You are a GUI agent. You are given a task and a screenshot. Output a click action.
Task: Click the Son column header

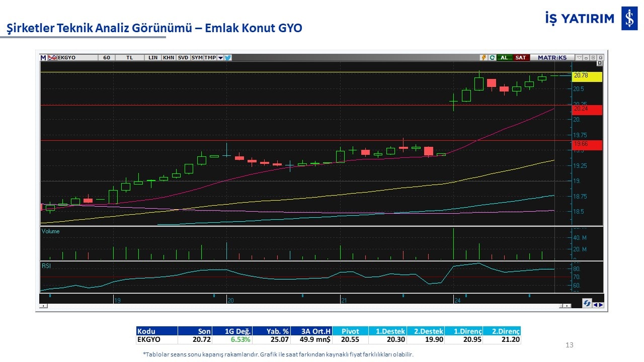click(x=195, y=331)
